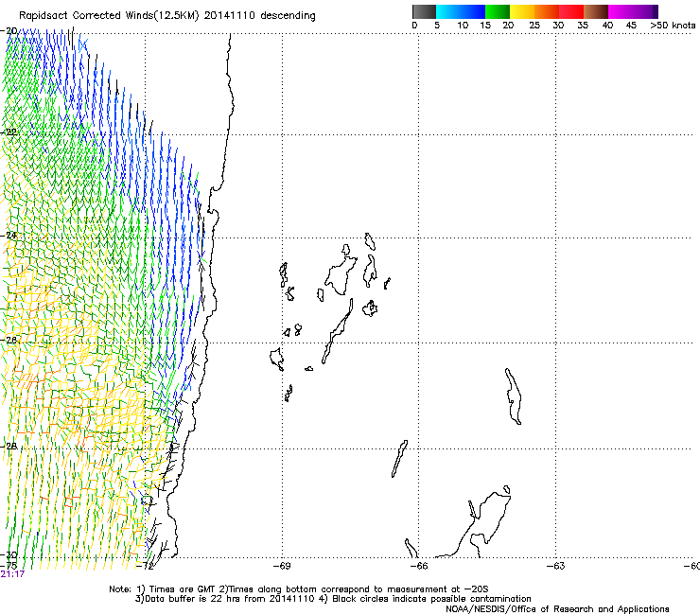Click the green 15–20 knots legend segment
This screenshot has width=700, height=615.
pos(498,11)
